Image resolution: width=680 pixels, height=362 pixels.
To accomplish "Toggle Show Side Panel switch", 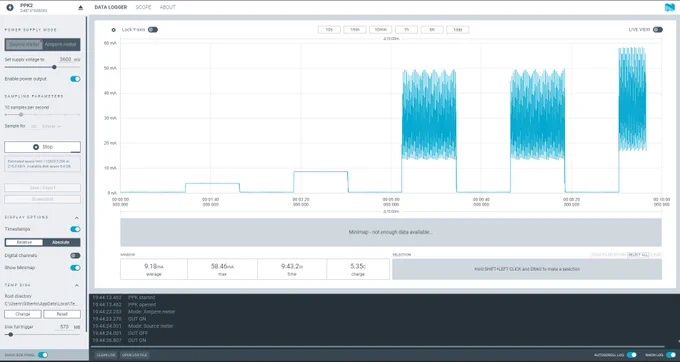I will [43, 355].
